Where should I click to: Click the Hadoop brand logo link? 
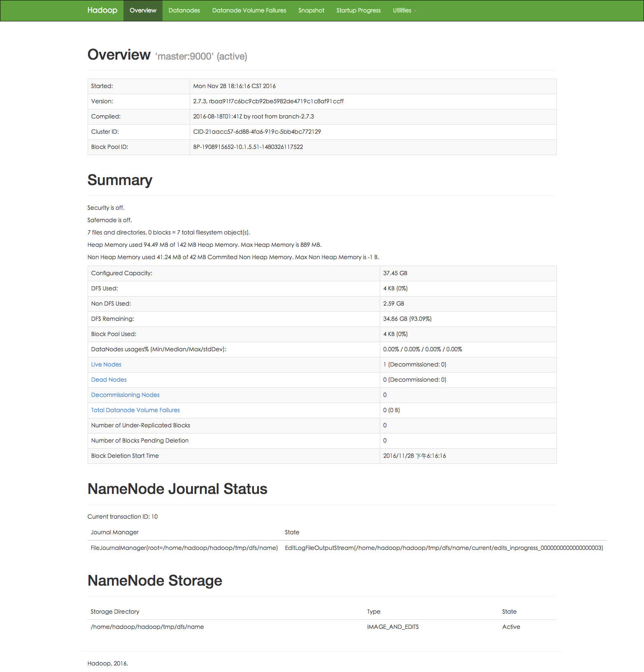coord(102,10)
